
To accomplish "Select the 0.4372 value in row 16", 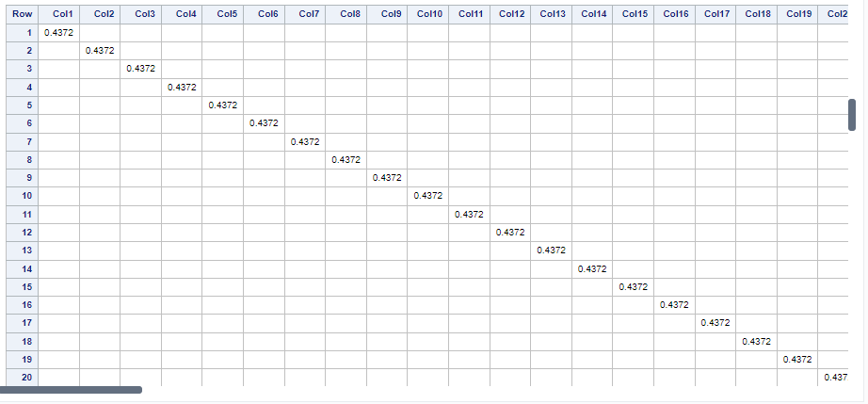I will [674, 305].
